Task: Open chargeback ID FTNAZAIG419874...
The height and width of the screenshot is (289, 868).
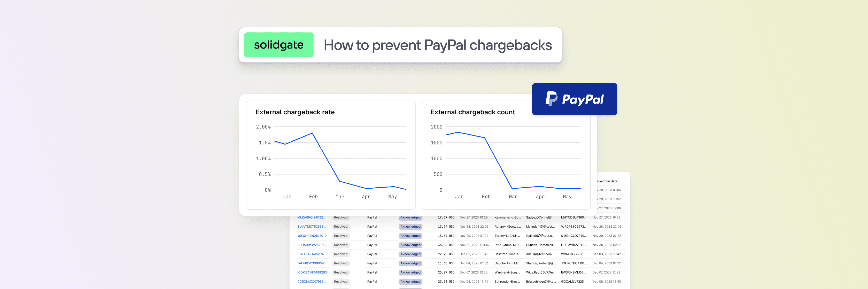Action: 312,254
